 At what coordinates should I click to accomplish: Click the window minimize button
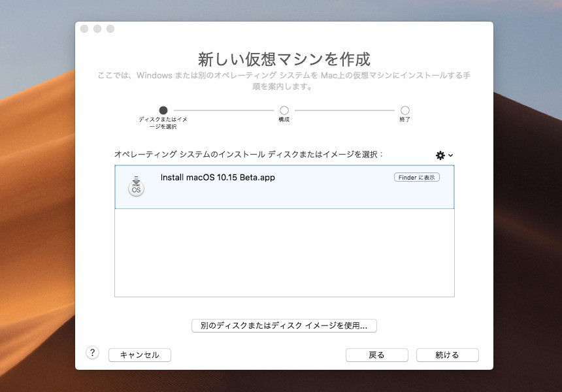pos(97,29)
